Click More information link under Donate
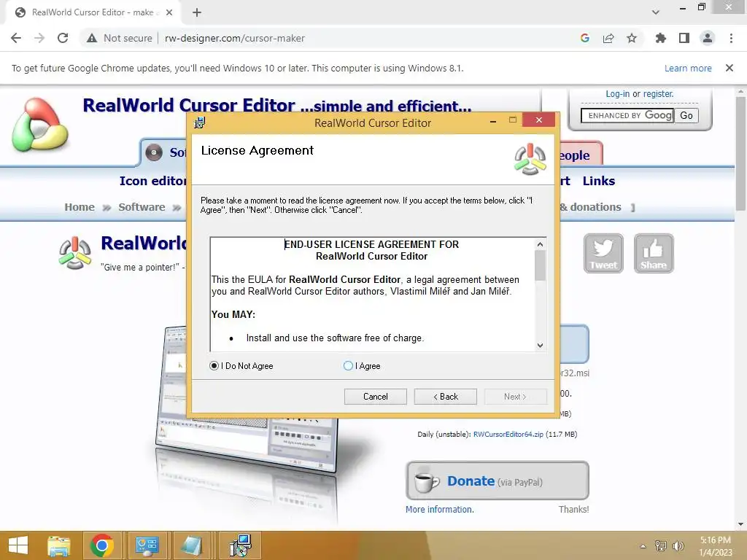 tap(440, 510)
